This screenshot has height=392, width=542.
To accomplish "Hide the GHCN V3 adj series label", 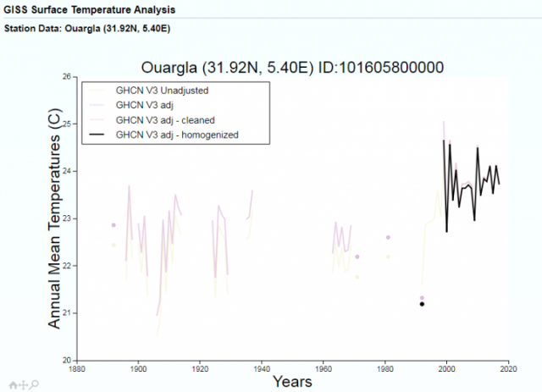I will click(144, 104).
